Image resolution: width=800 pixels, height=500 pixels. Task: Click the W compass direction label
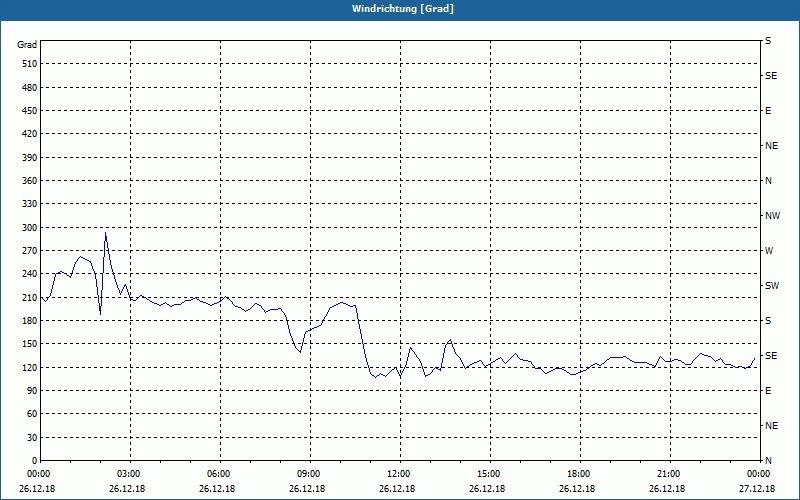[769, 251]
